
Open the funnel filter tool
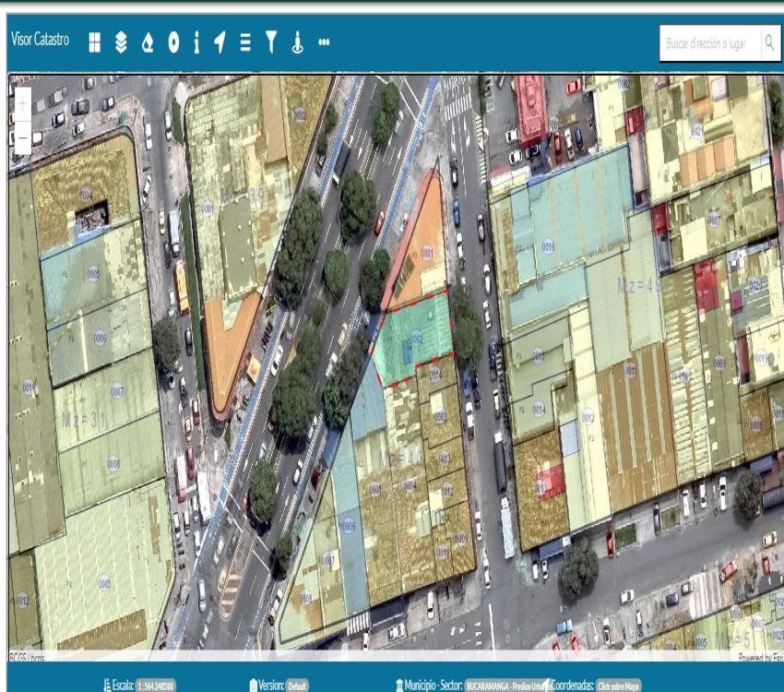[271, 42]
